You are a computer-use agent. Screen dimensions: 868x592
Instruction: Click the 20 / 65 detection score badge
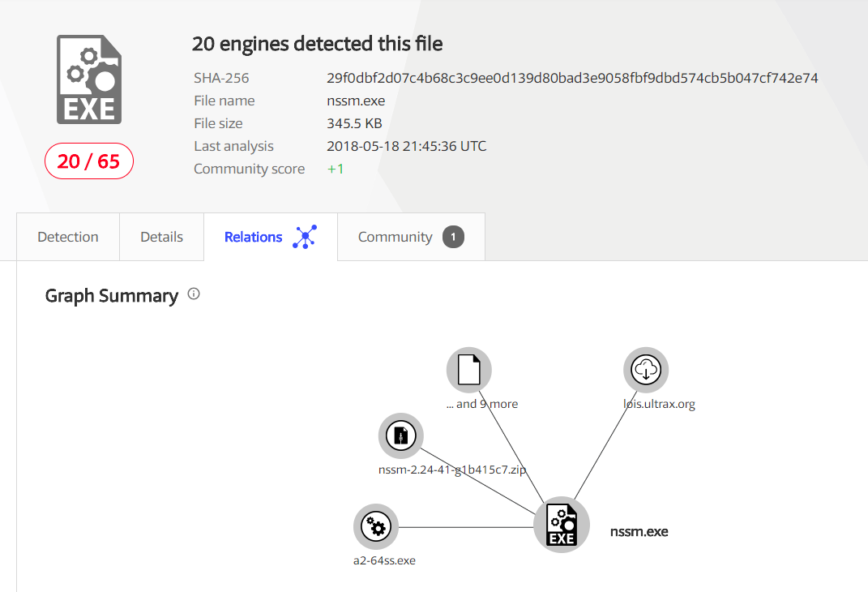point(88,161)
